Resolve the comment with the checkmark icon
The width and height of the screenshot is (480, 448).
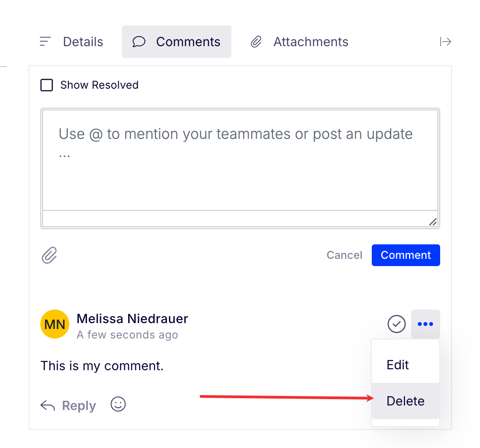(x=396, y=324)
